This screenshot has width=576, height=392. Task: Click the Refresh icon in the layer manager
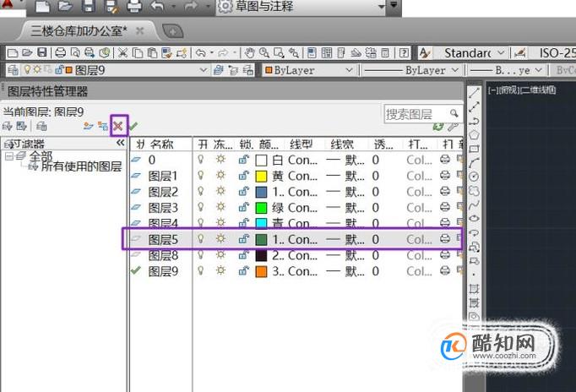point(437,126)
